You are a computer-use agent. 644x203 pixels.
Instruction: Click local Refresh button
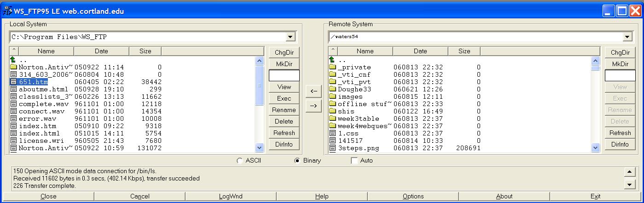(284, 133)
